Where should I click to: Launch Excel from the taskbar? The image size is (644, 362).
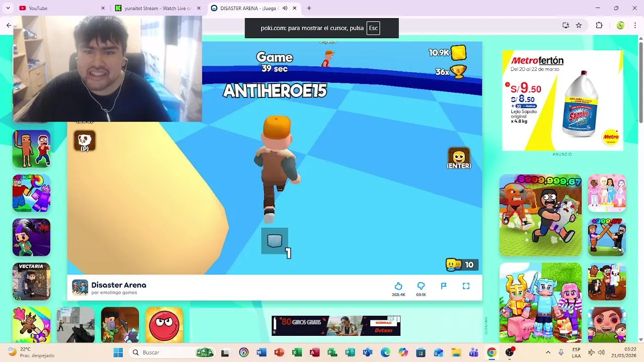pyautogui.click(x=297, y=352)
